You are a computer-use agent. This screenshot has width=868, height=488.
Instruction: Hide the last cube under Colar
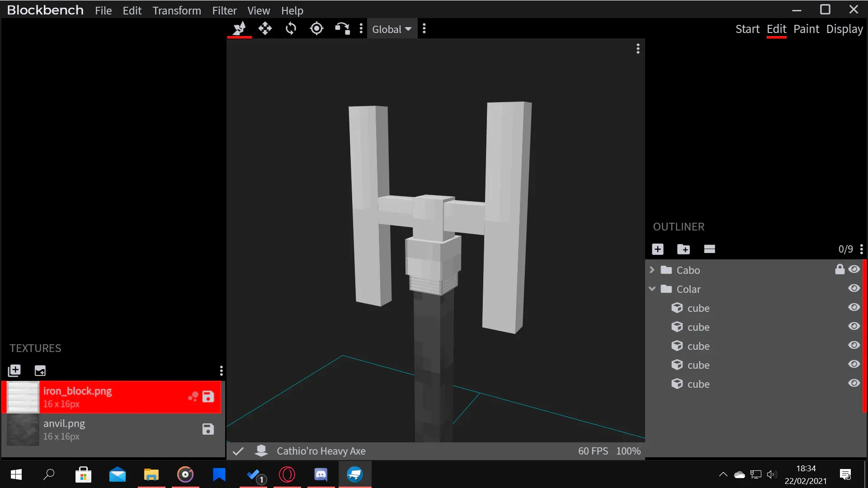point(854,383)
